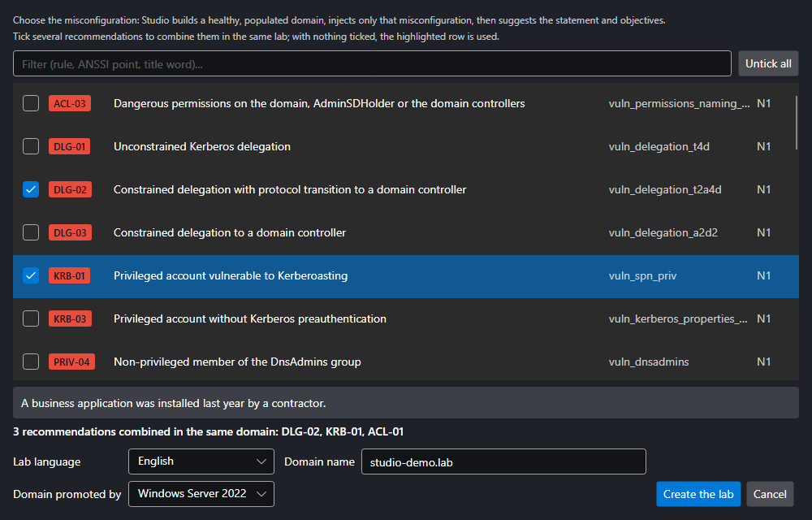Select the KRB-01 red badge
Image resolution: width=812 pixels, height=520 pixels.
coord(69,275)
